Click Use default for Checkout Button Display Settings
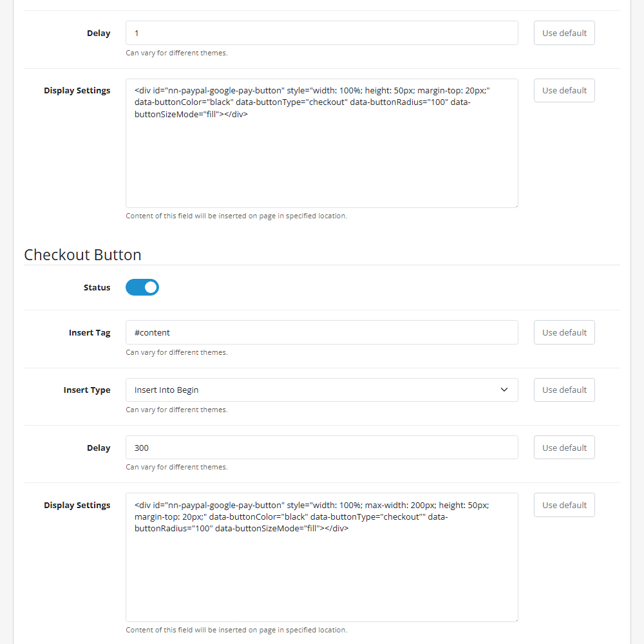Image resolution: width=644 pixels, height=644 pixels. click(564, 505)
